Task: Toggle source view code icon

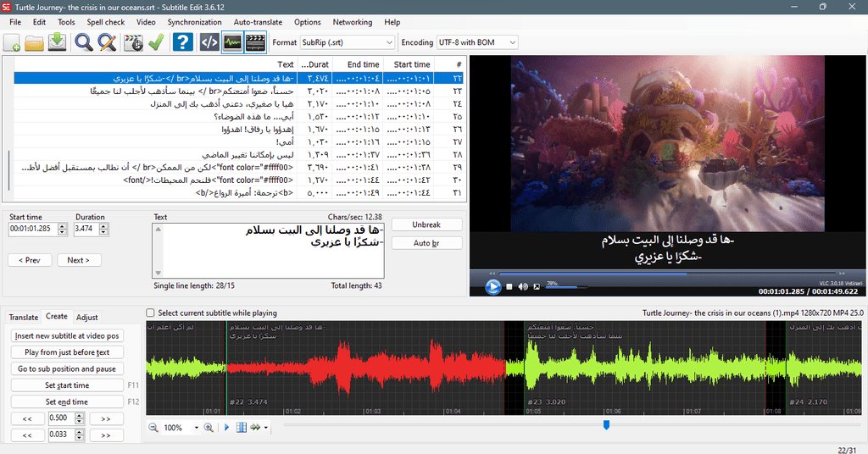Action: [209, 42]
